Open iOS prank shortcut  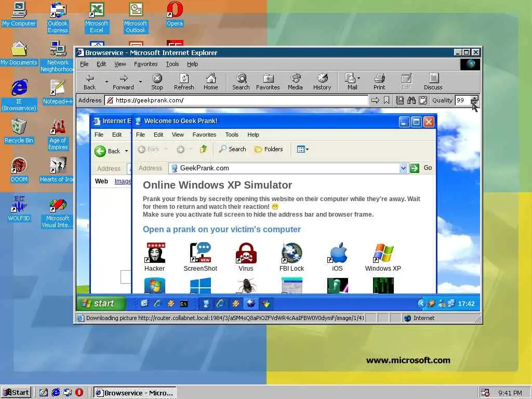pyautogui.click(x=338, y=257)
